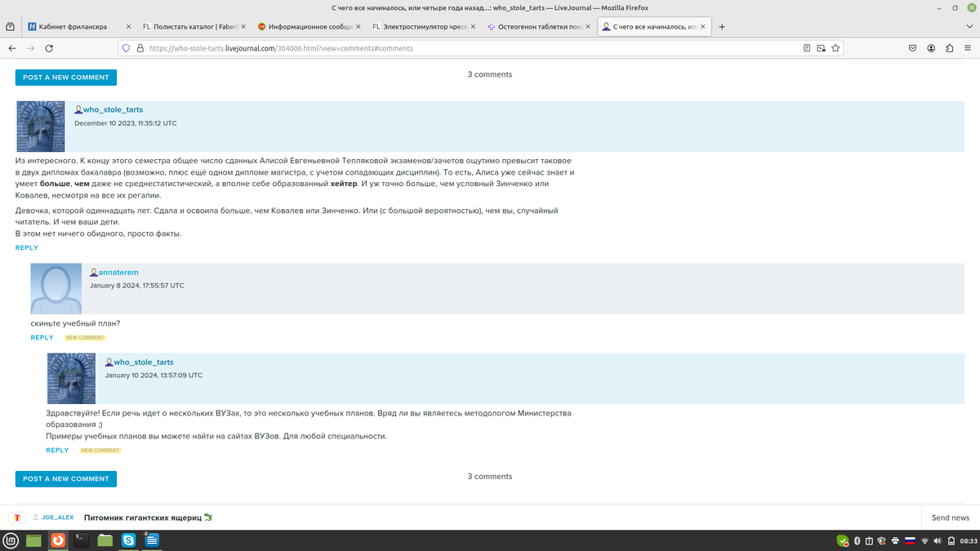Click the December 10 2023 timestamp
Viewport: 980px width, 551px height.
click(126, 123)
